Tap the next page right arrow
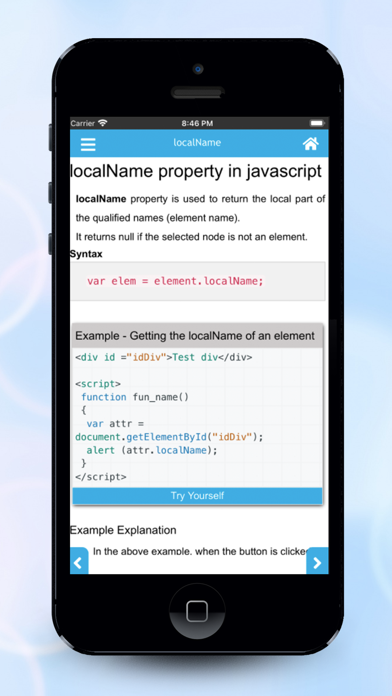This screenshot has height=696, width=392. (317, 561)
